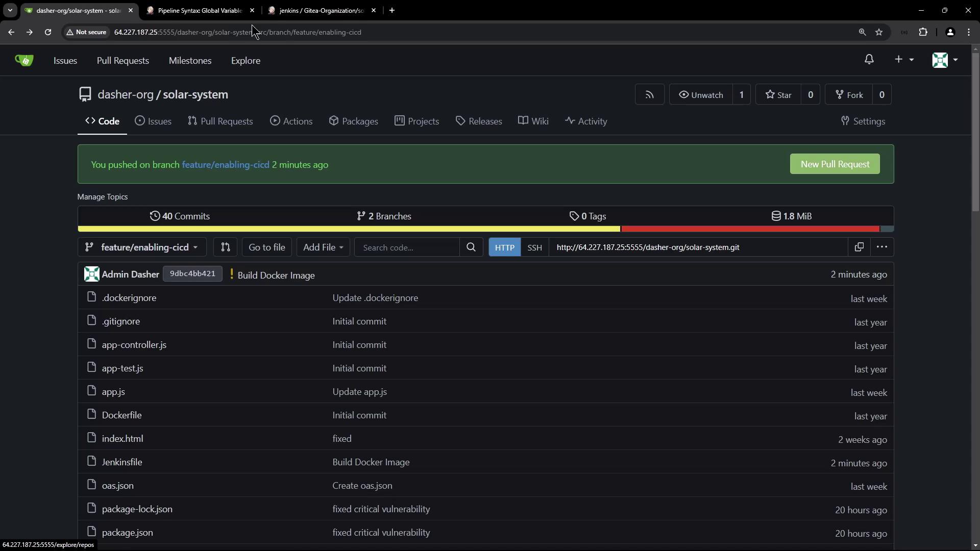Expand the feature/enabling-cicd branch dropdown
This screenshot has width=980, height=551.
pyautogui.click(x=142, y=247)
